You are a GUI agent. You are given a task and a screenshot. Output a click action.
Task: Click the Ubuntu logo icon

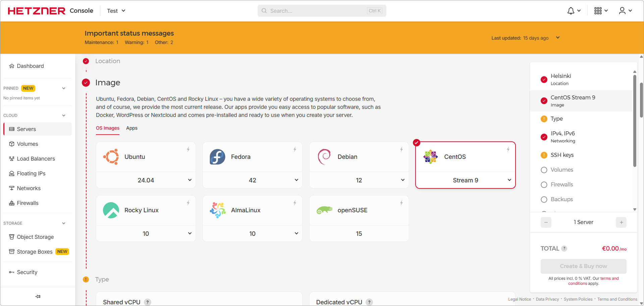click(x=111, y=157)
